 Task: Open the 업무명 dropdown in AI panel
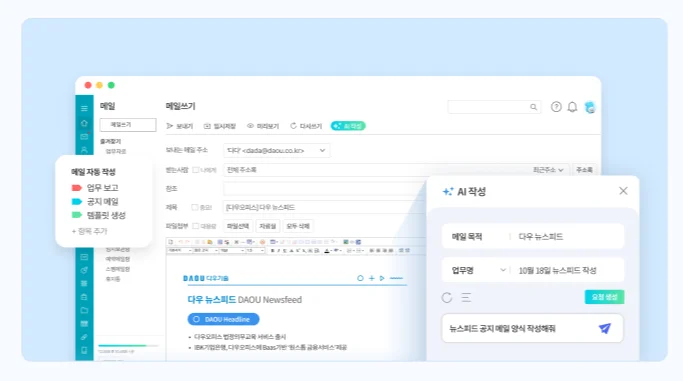point(503,270)
